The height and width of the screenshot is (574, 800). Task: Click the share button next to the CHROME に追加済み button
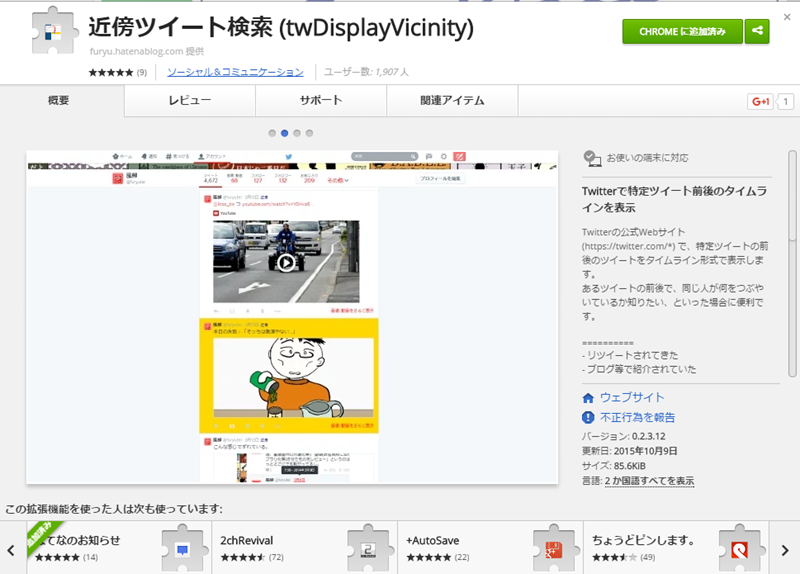757,31
